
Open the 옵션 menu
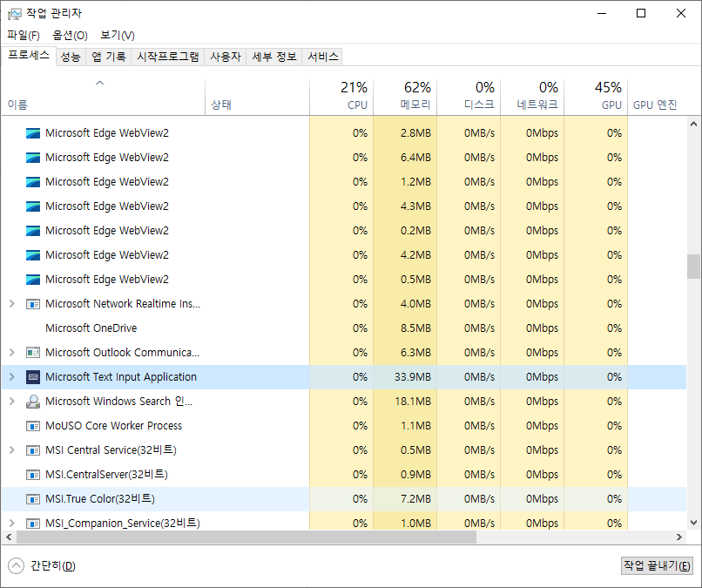pyautogui.click(x=70, y=35)
